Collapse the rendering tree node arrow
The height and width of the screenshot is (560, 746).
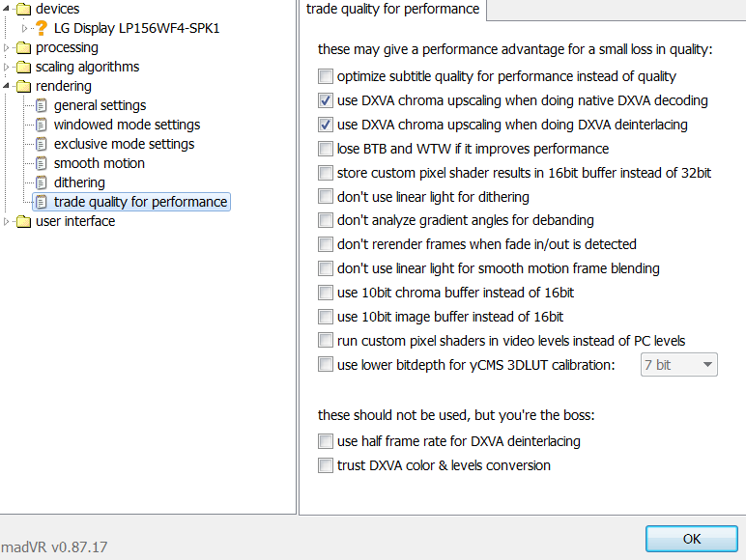[x=6, y=86]
